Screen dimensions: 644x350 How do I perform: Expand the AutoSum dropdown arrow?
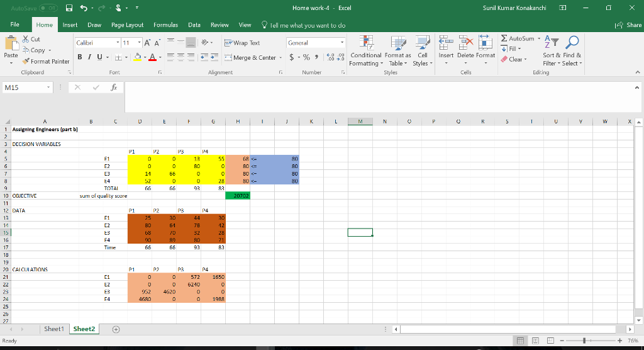pyautogui.click(x=539, y=38)
